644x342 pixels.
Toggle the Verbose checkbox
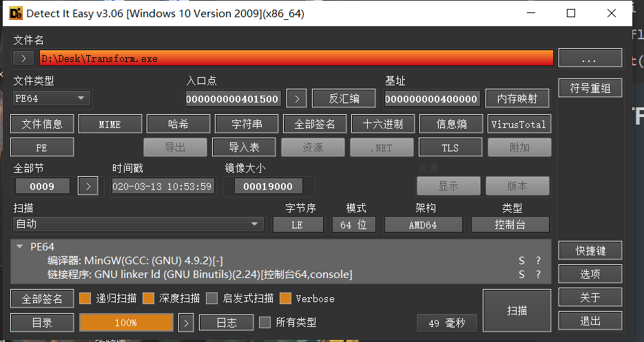pos(286,299)
